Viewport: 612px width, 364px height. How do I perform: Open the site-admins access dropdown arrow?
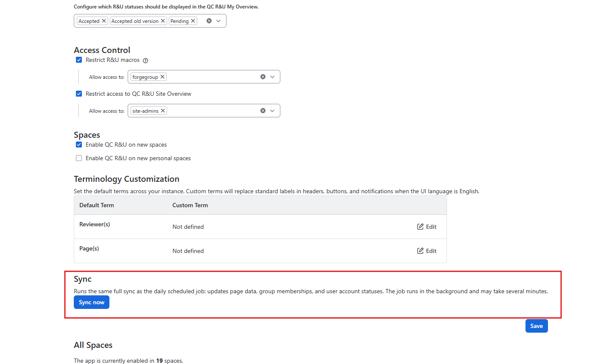(x=272, y=111)
